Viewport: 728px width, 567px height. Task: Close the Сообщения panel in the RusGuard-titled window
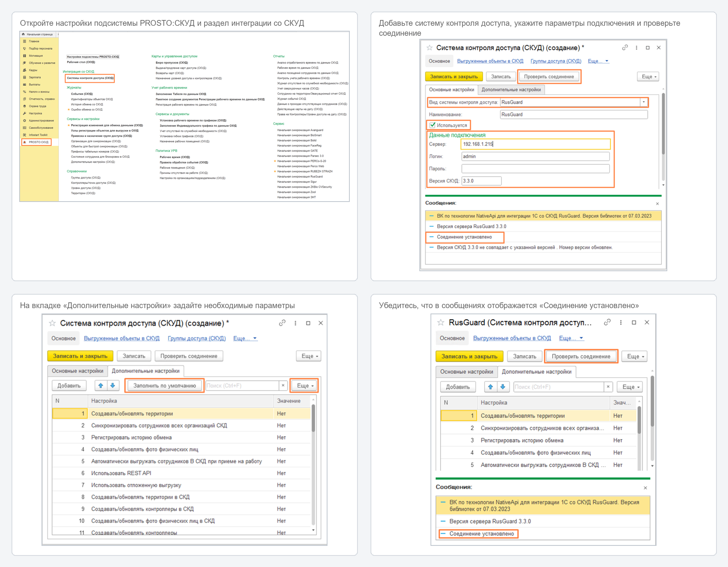pyautogui.click(x=645, y=488)
